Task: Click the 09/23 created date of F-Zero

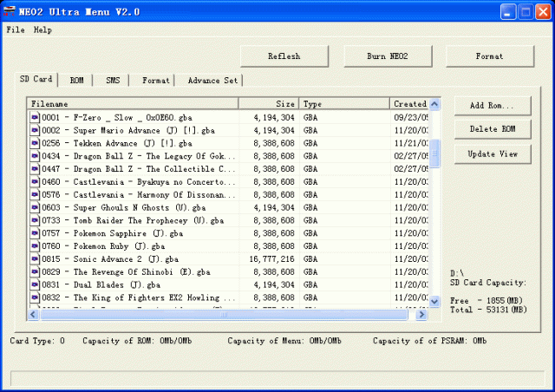Action: [x=411, y=117]
